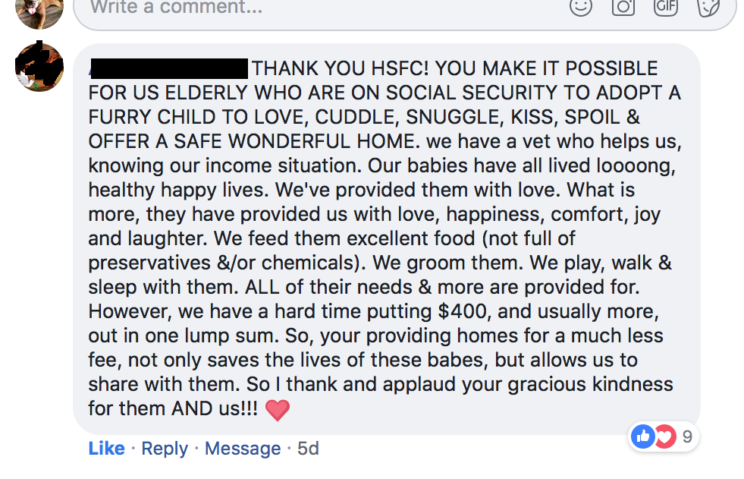Focus the 'Write a comment...' field
This screenshot has height=479, width=744.
300,8
